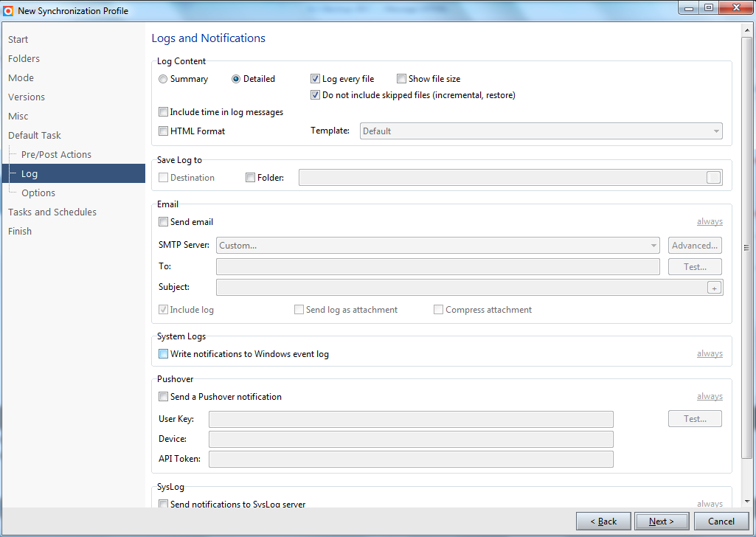Click the browse button in Folder field
The width and height of the screenshot is (756, 537).
(713, 177)
